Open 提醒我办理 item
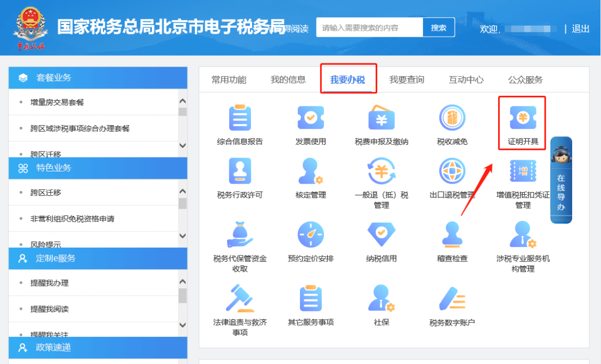The image size is (601, 364). click(x=50, y=283)
